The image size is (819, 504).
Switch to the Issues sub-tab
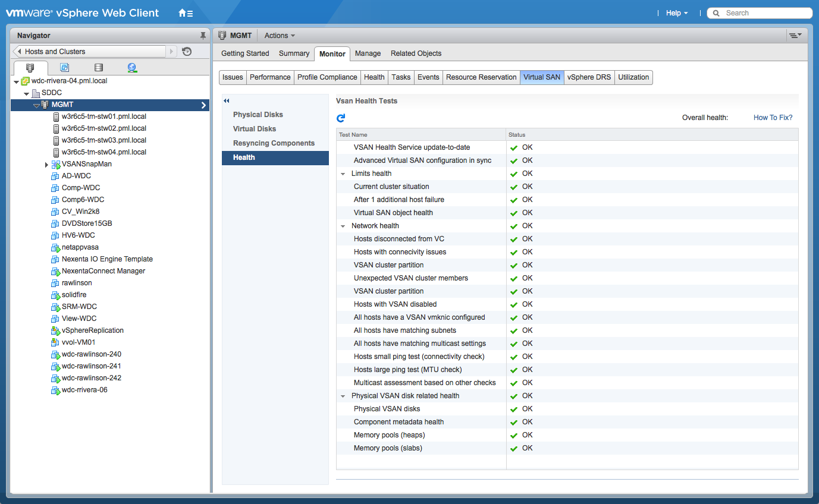pyautogui.click(x=233, y=77)
